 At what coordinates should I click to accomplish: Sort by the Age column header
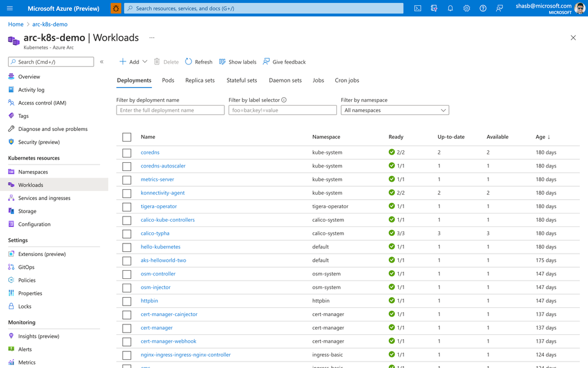point(543,137)
